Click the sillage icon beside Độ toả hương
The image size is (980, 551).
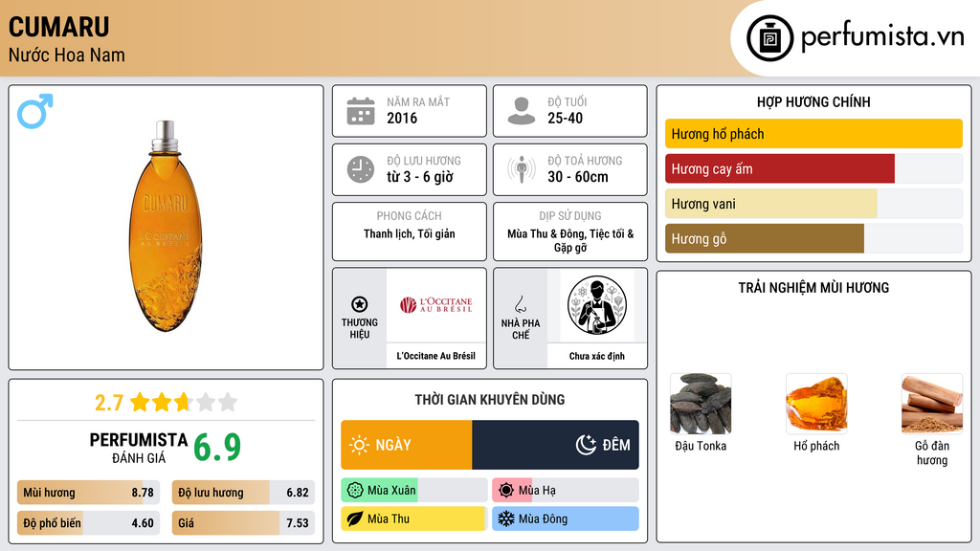(522, 169)
